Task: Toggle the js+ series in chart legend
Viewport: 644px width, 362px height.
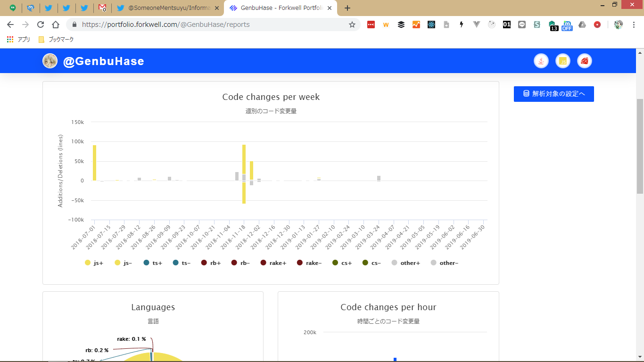Action: tap(94, 263)
